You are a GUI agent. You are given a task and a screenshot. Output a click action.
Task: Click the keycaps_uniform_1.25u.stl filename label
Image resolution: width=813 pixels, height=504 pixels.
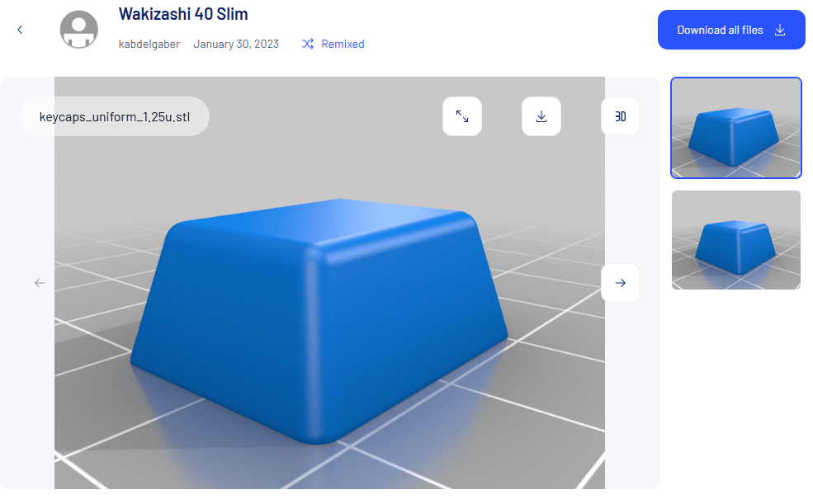tap(115, 116)
